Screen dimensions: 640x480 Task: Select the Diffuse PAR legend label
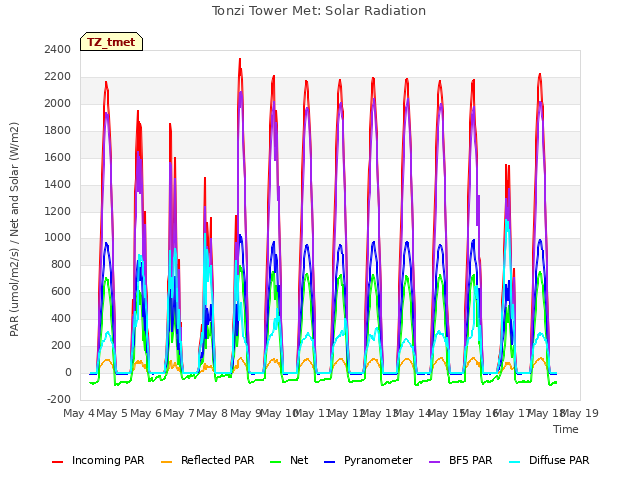(559, 460)
